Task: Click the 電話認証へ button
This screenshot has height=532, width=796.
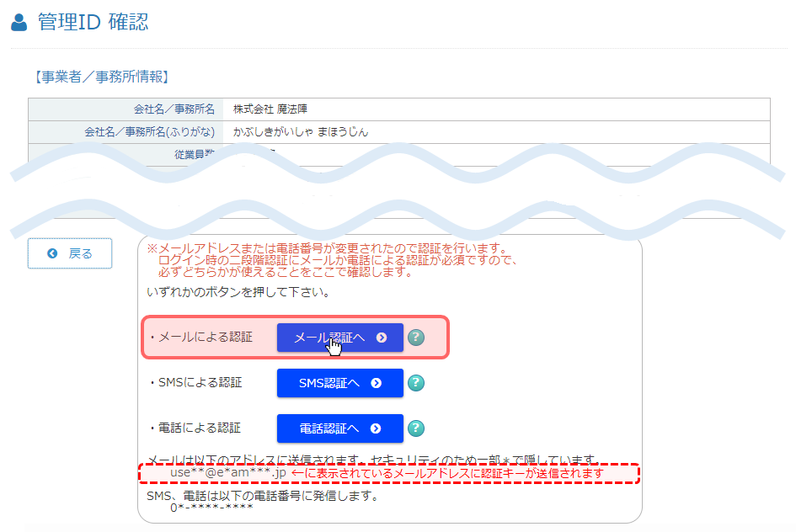Action: point(339,428)
